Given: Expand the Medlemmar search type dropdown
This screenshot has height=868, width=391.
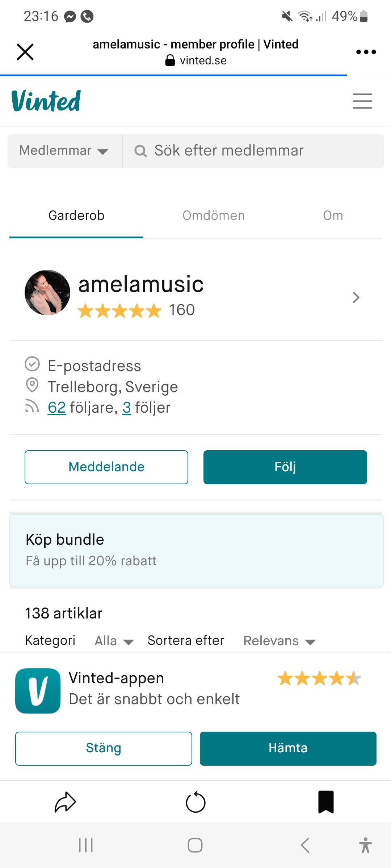Looking at the screenshot, I should tap(64, 151).
